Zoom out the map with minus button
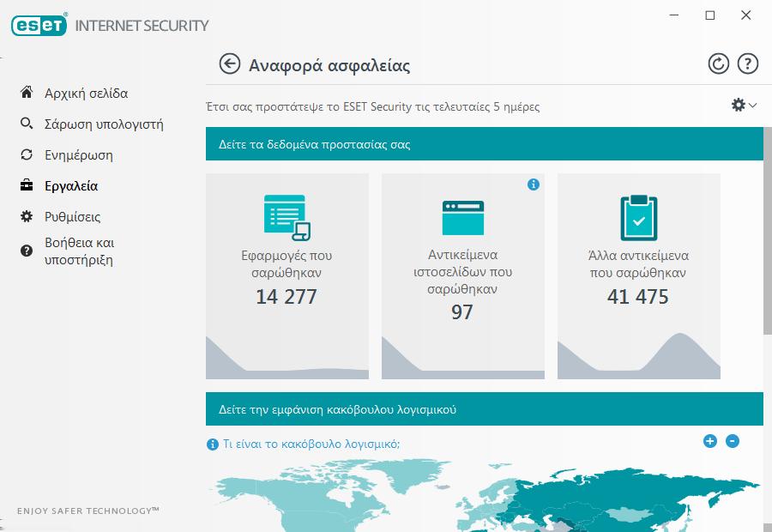The image size is (772, 532). point(733,441)
